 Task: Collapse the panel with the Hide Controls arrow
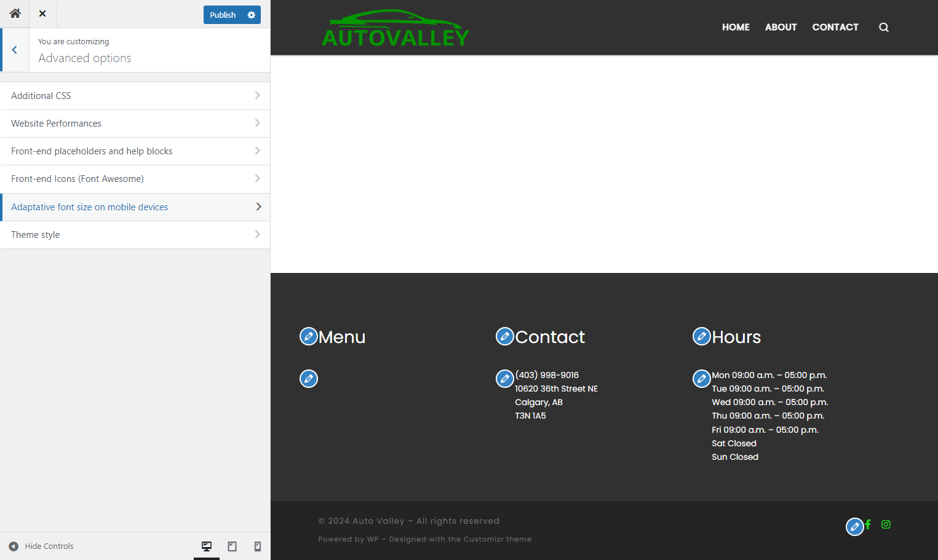tap(14, 546)
